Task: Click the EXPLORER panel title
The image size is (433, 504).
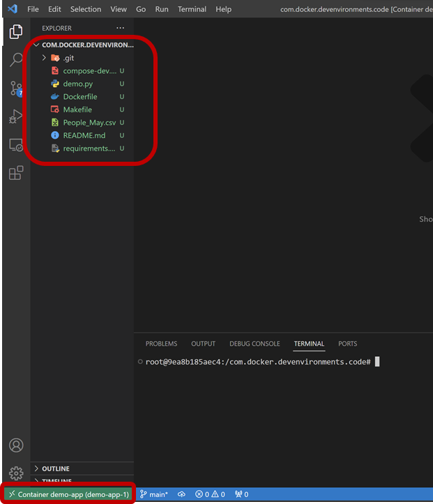Action: tap(56, 29)
